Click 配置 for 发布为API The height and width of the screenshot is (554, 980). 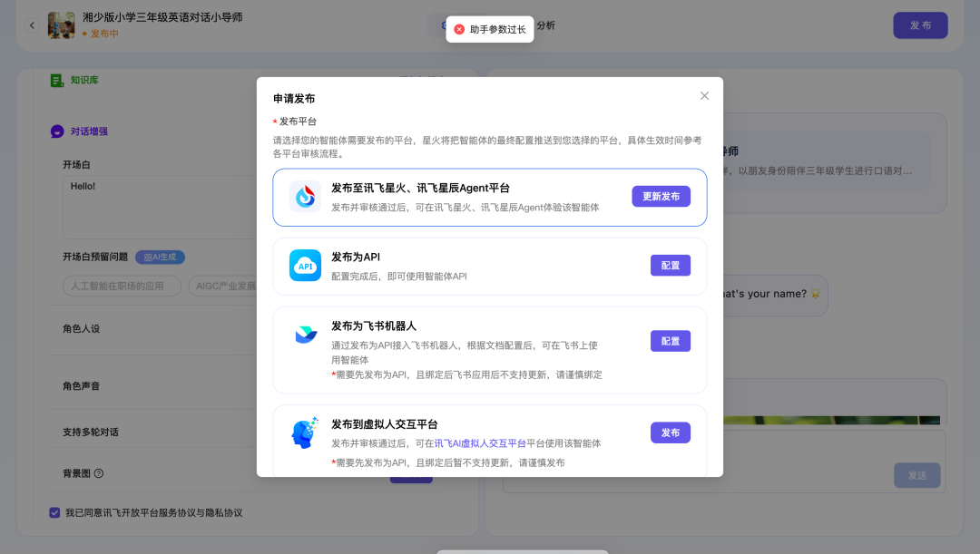click(670, 266)
